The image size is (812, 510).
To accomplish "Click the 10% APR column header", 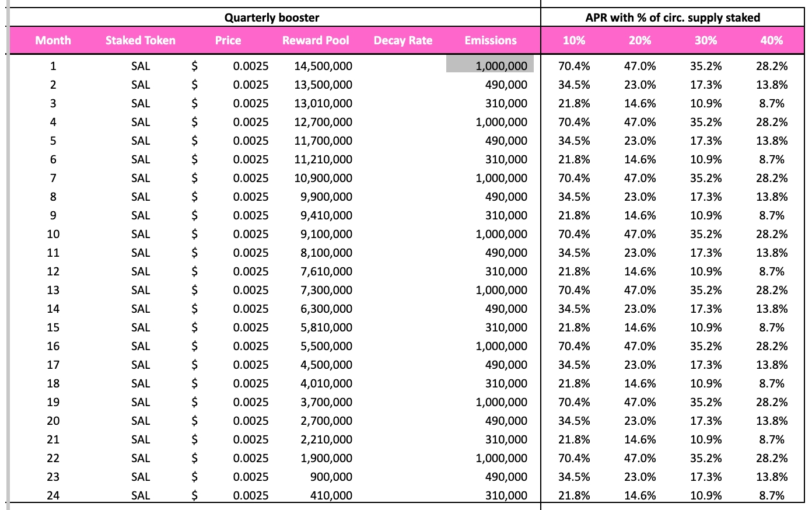I will 574,40.
